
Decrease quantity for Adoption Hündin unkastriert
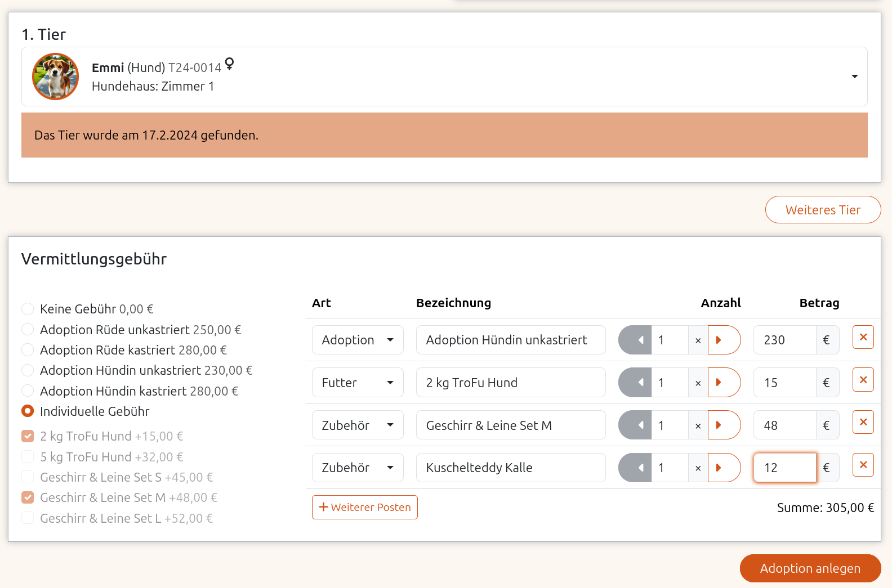coord(635,340)
